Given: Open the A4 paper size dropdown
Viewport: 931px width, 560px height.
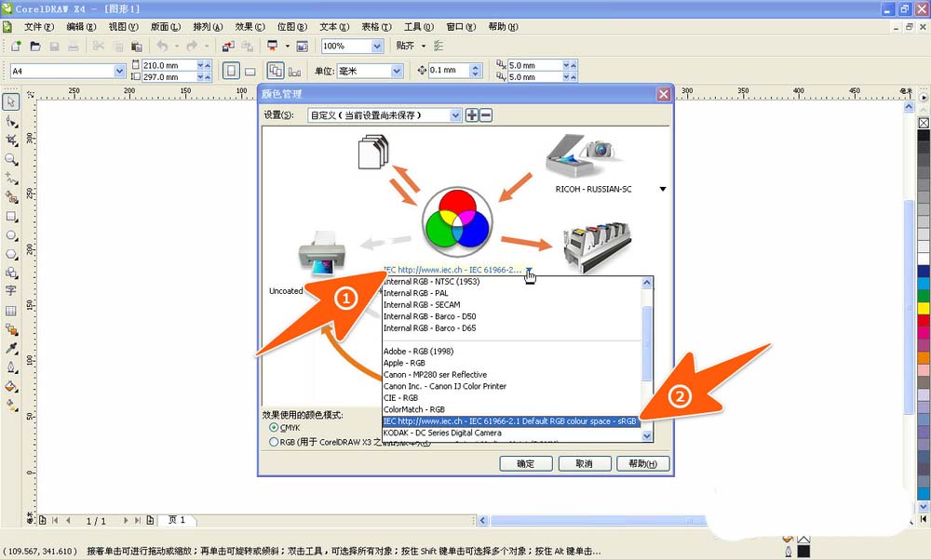Looking at the screenshot, I should pyautogui.click(x=119, y=71).
